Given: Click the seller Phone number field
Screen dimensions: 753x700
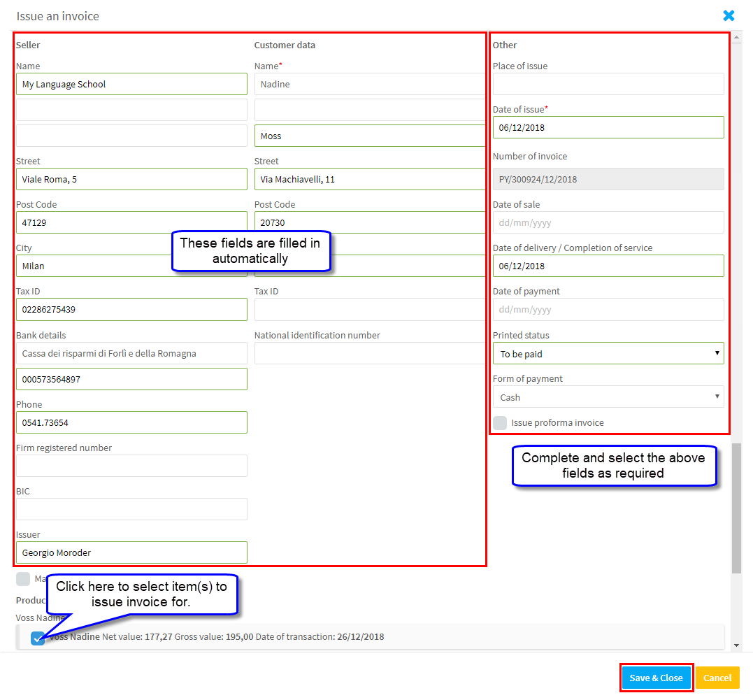Looking at the screenshot, I should 131,423.
